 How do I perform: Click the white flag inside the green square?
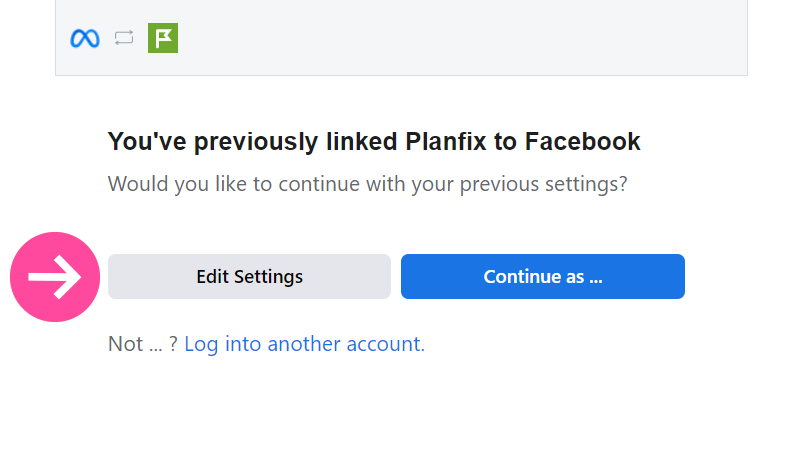[x=163, y=38]
